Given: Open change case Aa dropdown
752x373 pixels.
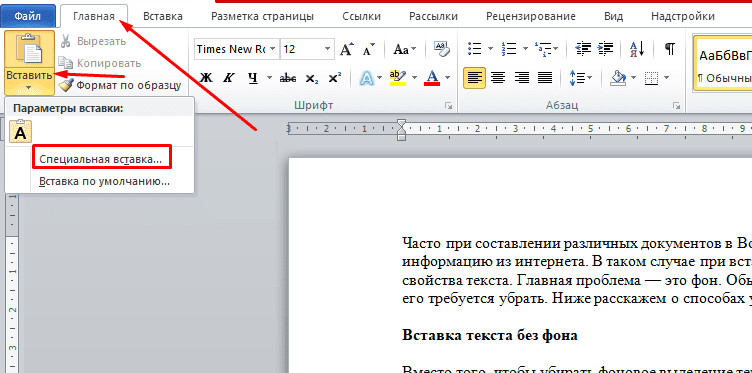Looking at the screenshot, I should coord(405,49).
